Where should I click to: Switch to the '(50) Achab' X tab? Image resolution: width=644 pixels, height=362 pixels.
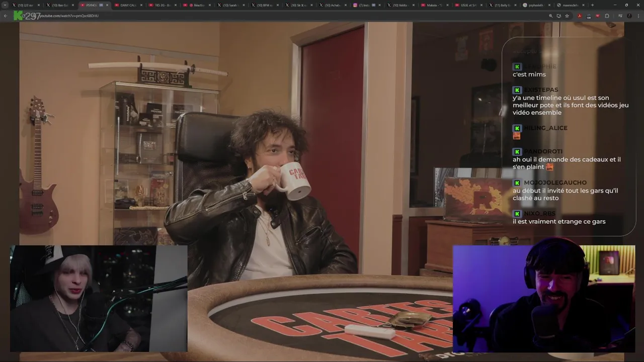click(333, 5)
